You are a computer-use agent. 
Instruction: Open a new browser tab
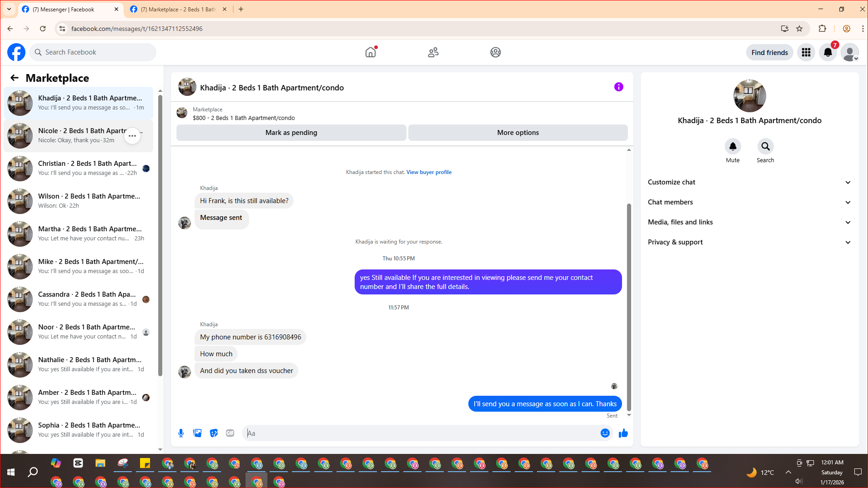coord(241,9)
